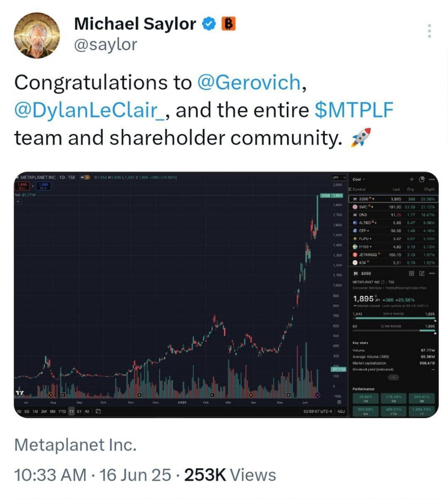448x499 pixels.
Task: Expand the Cool watchlist dropdown
Action: tap(359, 179)
